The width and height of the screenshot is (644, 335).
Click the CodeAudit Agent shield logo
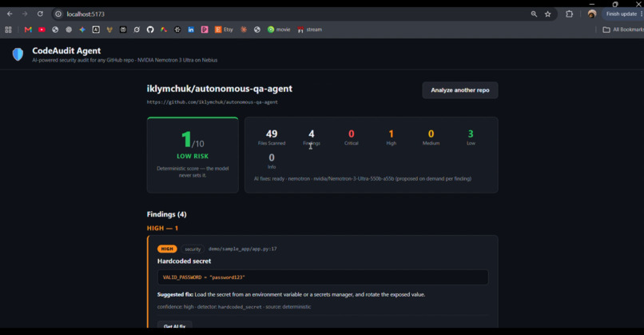[18, 54]
